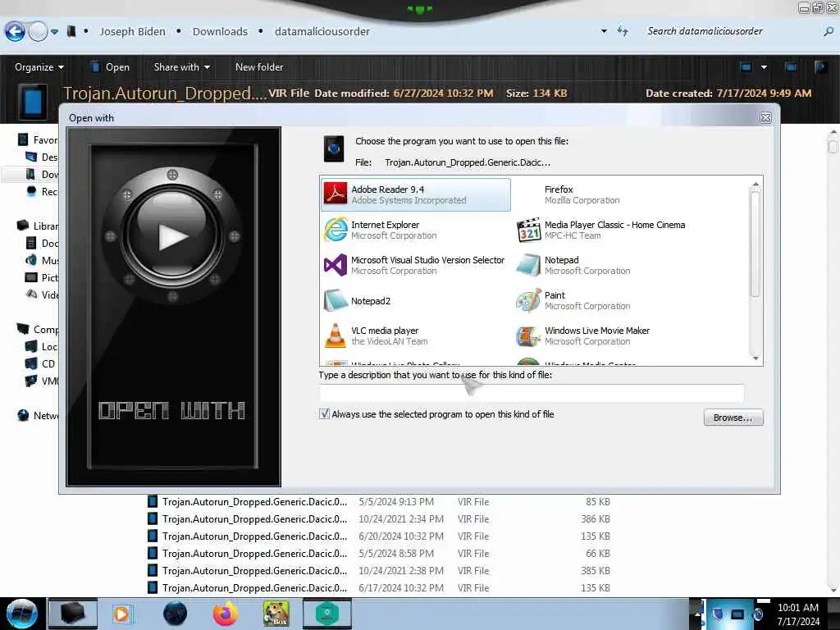Screen dimensions: 840x630
Task: Click the taskbar clock showing 10:01 AM
Action: pyautogui.click(x=798, y=614)
